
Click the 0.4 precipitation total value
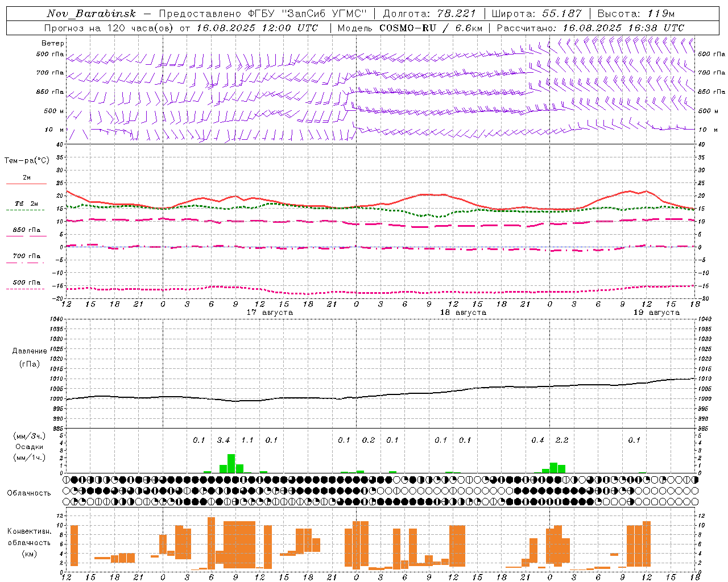537,440
